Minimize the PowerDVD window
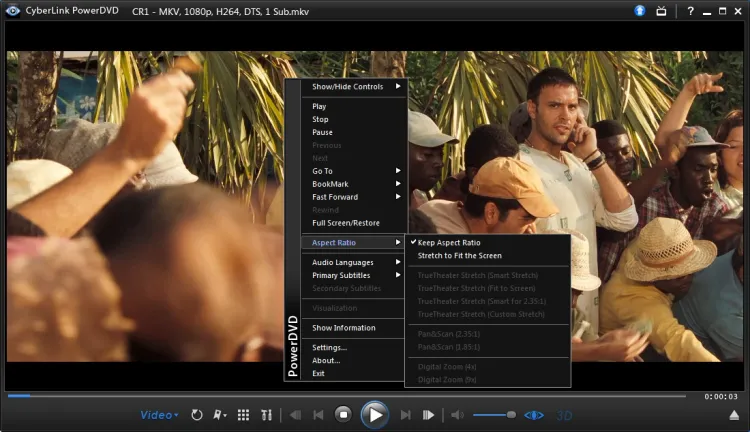The image size is (750, 432). tap(707, 11)
